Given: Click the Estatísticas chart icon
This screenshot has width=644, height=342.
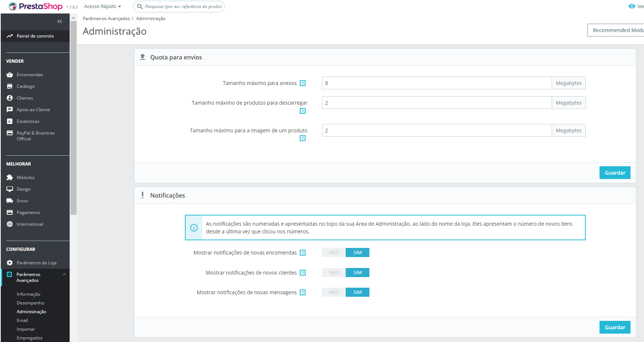Looking at the screenshot, I should coord(10,121).
